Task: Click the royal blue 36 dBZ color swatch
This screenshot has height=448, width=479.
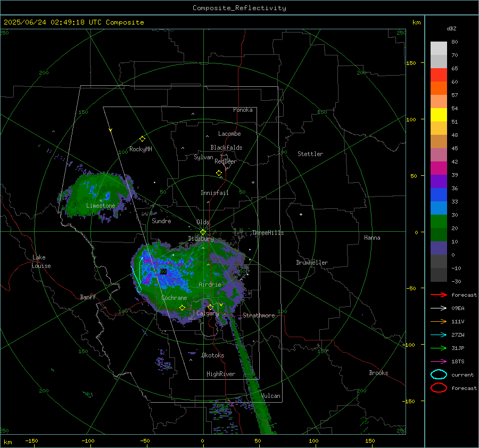Action: click(x=439, y=194)
